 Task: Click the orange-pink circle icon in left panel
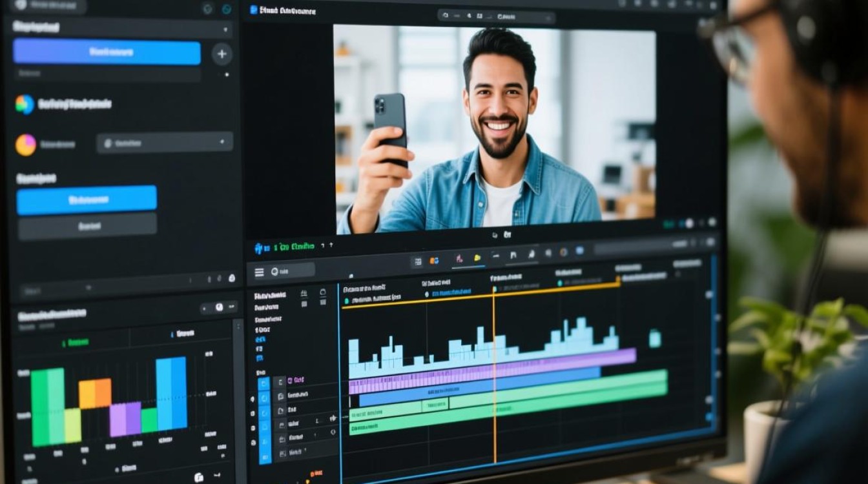coord(26,145)
